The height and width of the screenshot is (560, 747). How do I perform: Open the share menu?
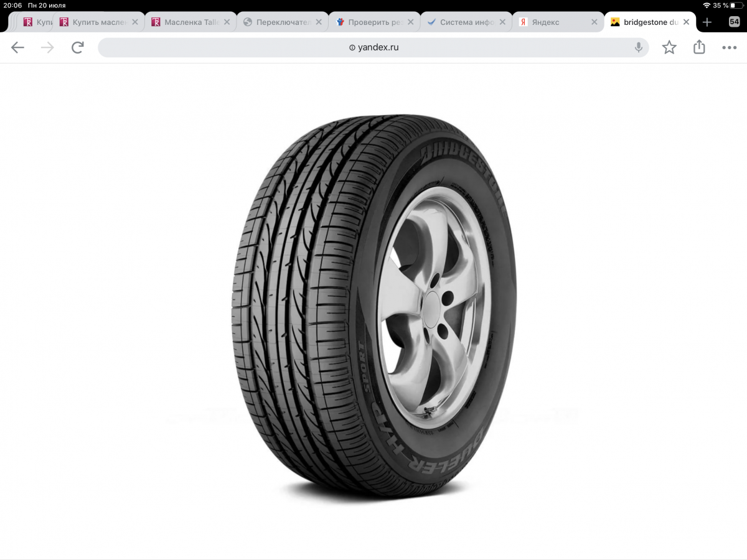(x=699, y=47)
